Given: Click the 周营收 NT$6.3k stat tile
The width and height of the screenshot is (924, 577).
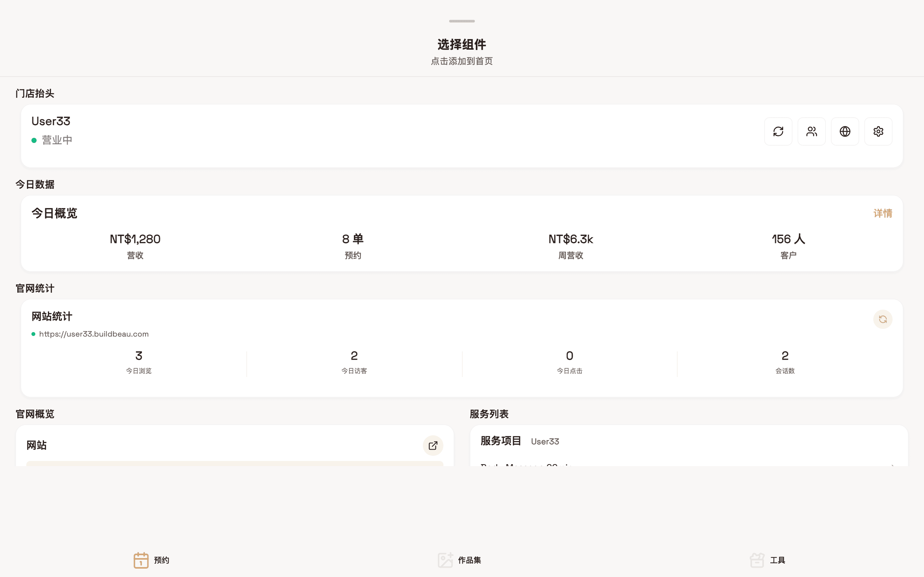Looking at the screenshot, I should [x=570, y=246].
